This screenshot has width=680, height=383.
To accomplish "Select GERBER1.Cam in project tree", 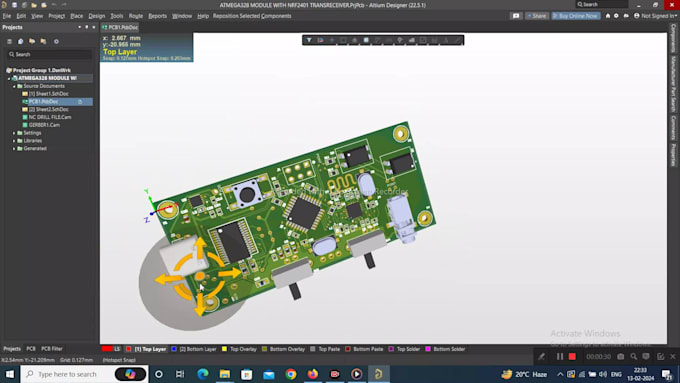I will [44, 125].
